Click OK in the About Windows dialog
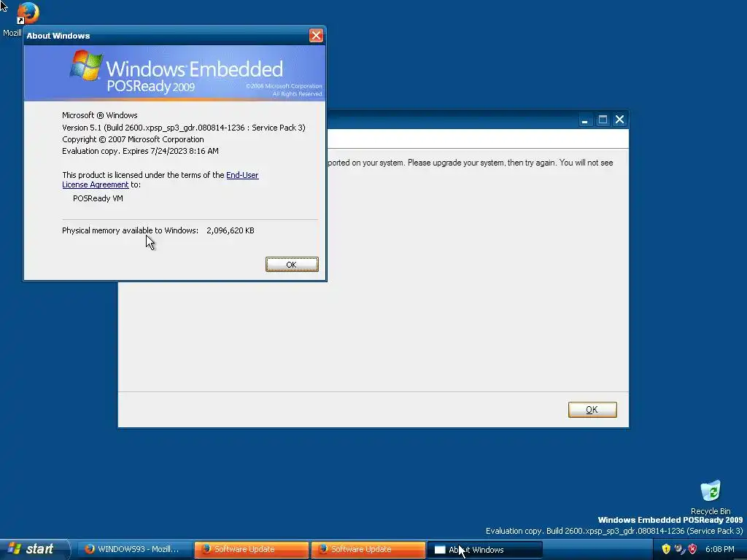The width and height of the screenshot is (747, 560). point(292,265)
